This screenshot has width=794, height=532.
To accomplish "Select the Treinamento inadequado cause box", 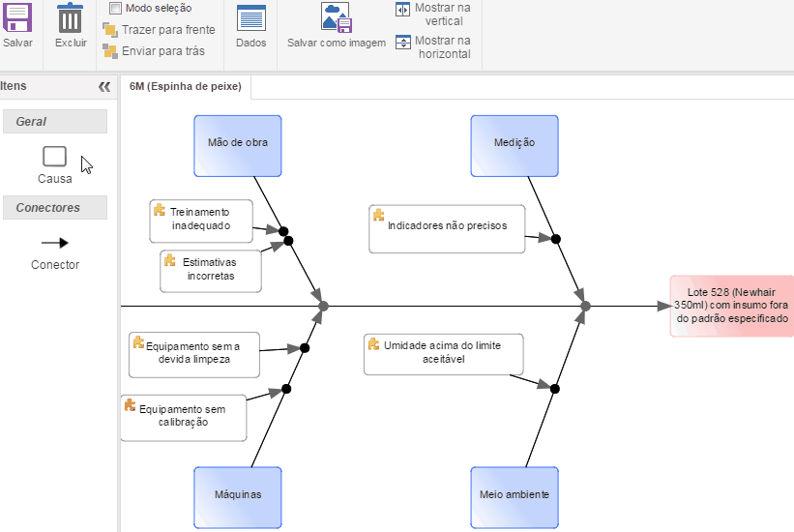I will [201, 222].
